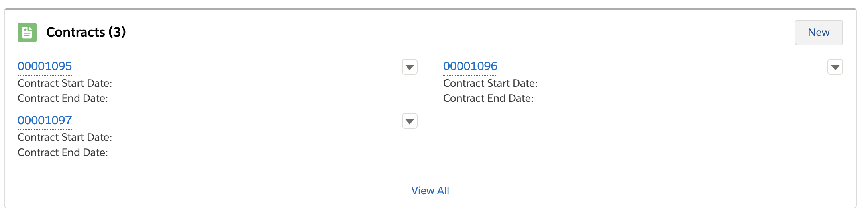
Task: Click the footer bar left of View All
Action: point(199,191)
